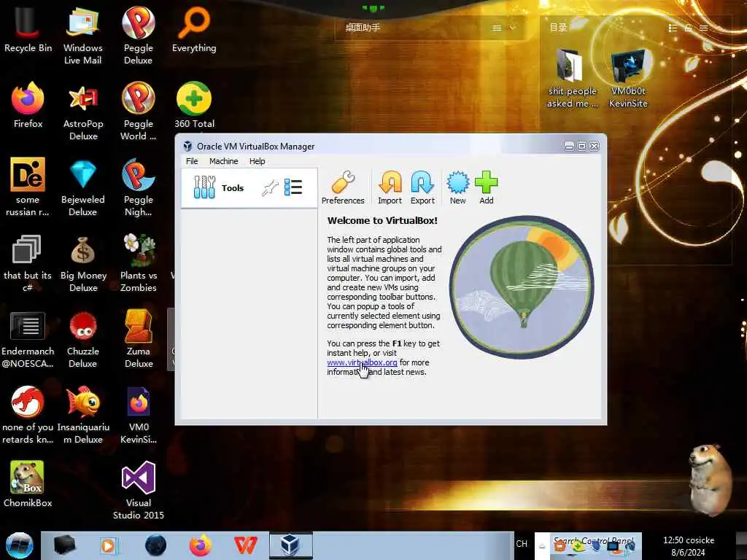Viewport: 747px width, 560px height.
Task: Select the 'that but its c#' icon
Action: point(28,262)
